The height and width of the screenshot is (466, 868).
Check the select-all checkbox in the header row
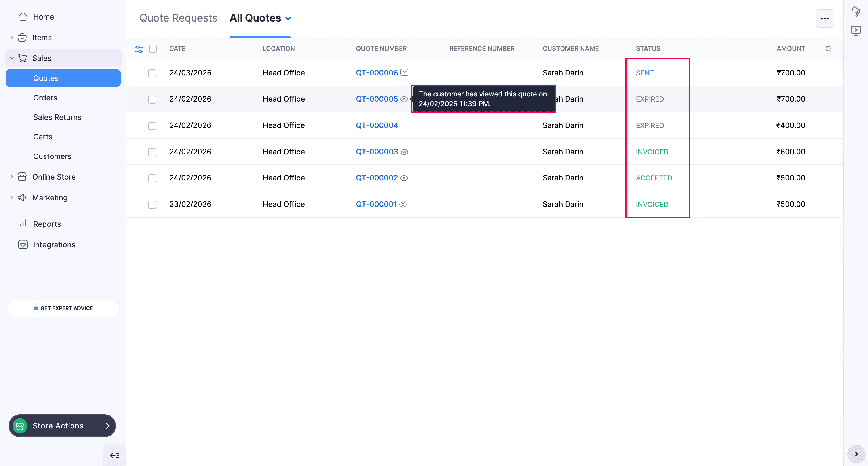tap(153, 49)
